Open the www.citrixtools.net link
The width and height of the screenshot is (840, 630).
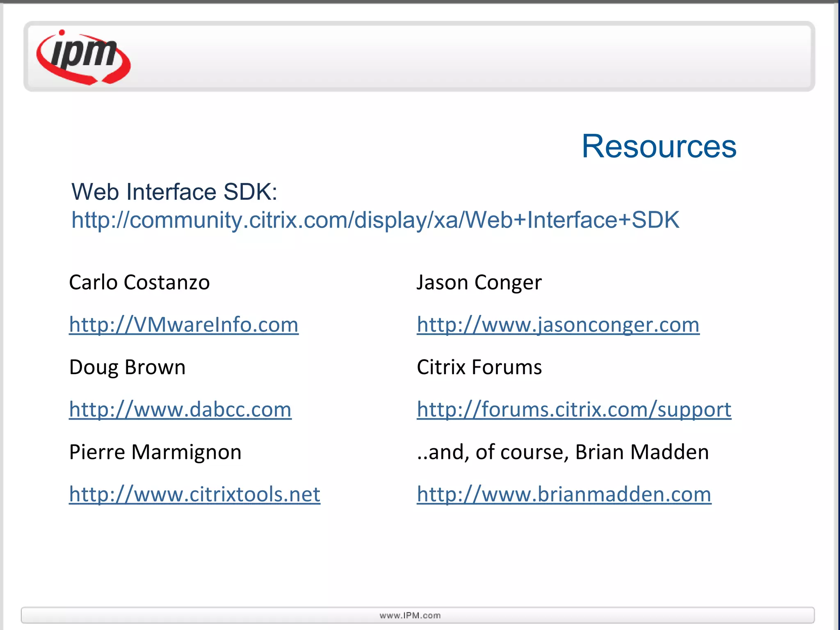[195, 494]
